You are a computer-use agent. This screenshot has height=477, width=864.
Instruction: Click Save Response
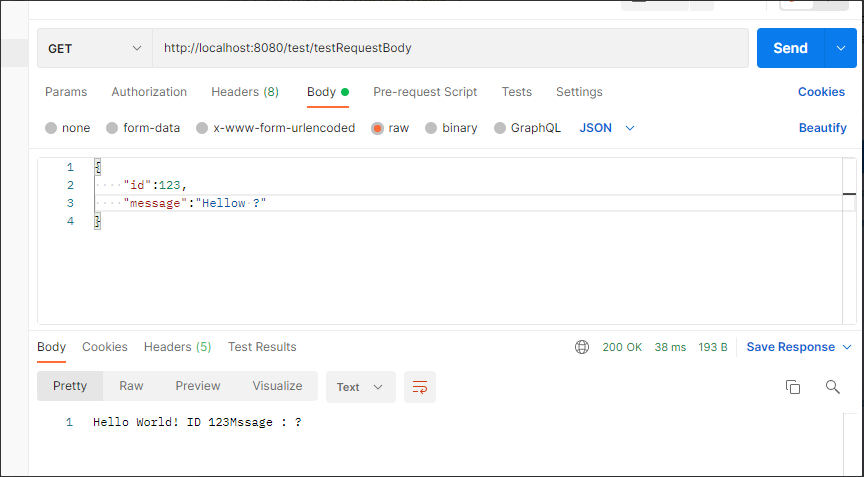click(x=790, y=347)
